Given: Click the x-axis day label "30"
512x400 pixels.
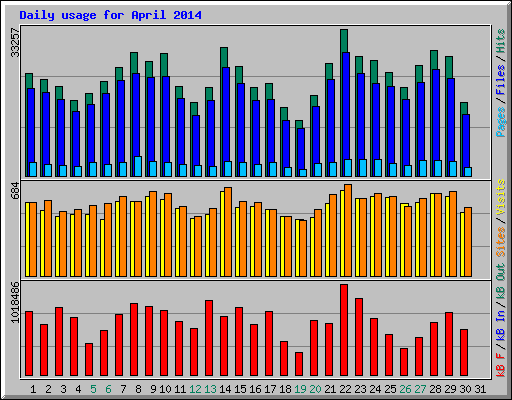Looking at the screenshot, I should (x=465, y=389).
